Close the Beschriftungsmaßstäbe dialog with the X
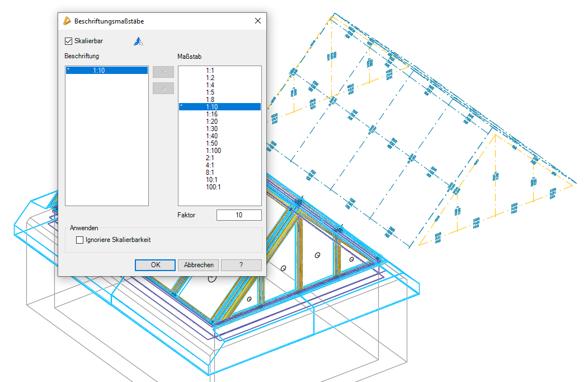Viewport: 588px width, 382px height. pyautogui.click(x=258, y=21)
